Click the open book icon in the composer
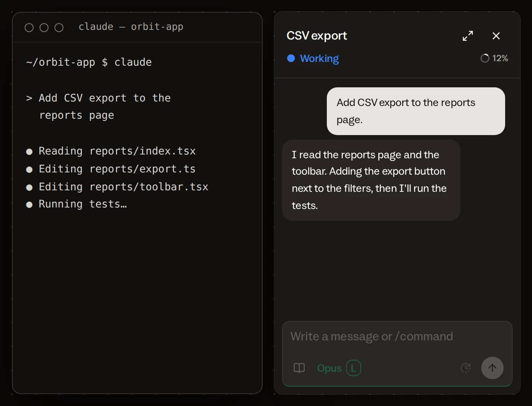 299,368
